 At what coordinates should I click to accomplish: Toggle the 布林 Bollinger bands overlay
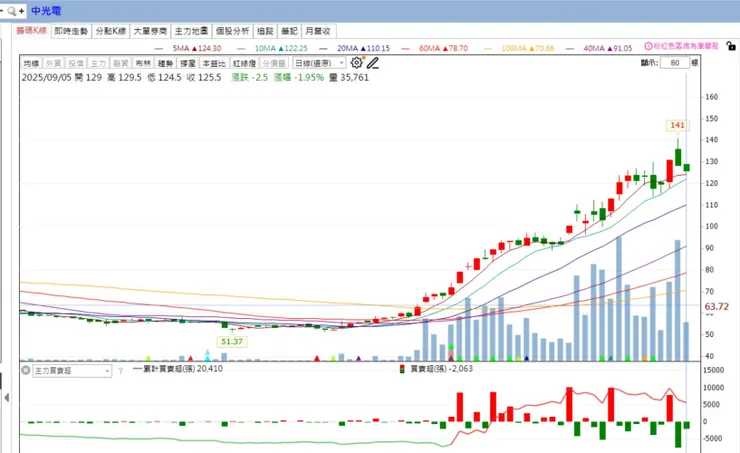(143, 63)
